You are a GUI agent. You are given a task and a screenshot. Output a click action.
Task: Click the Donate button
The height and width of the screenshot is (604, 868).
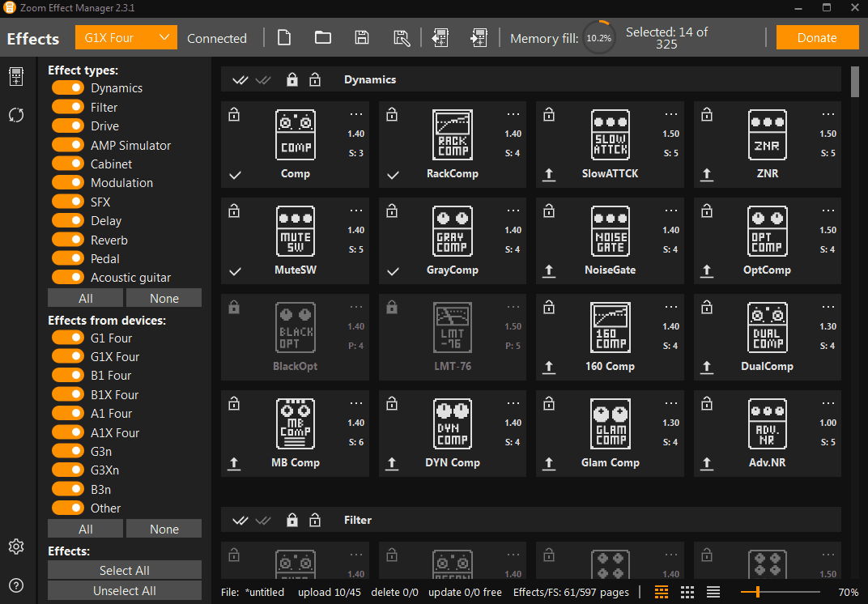[816, 37]
